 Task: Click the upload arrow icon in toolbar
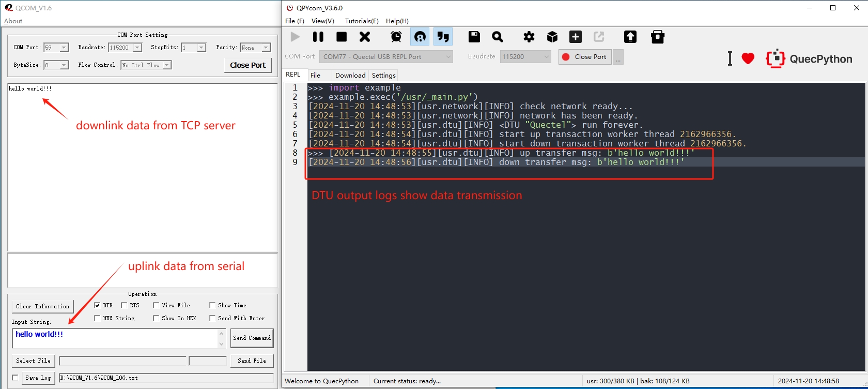point(630,37)
